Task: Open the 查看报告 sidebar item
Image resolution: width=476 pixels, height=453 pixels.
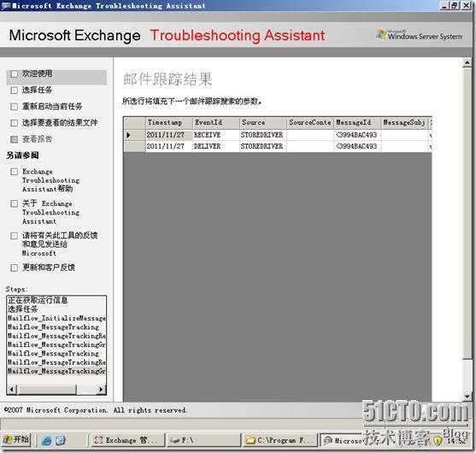Action: coord(37,139)
